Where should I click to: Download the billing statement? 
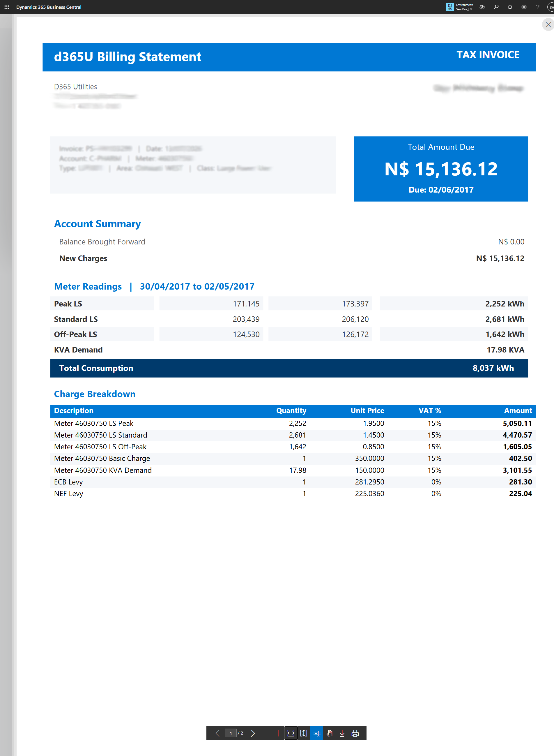click(x=342, y=733)
